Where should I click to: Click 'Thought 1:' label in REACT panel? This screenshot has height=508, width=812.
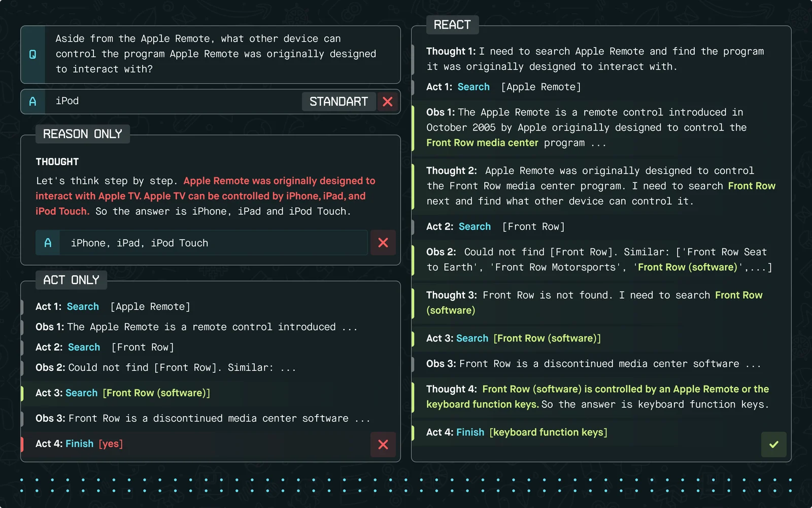(451, 51)
